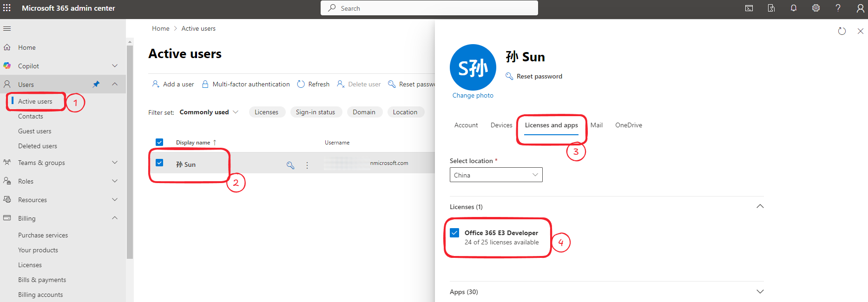The width and height of the screenshot is (868, 302).
Task: Expand the Apps (30) section
Action: [760, 292]
